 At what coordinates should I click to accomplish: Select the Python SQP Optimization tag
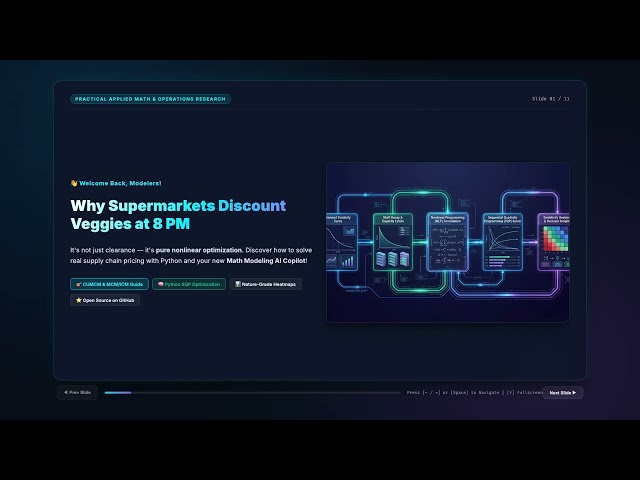[189, 284]
